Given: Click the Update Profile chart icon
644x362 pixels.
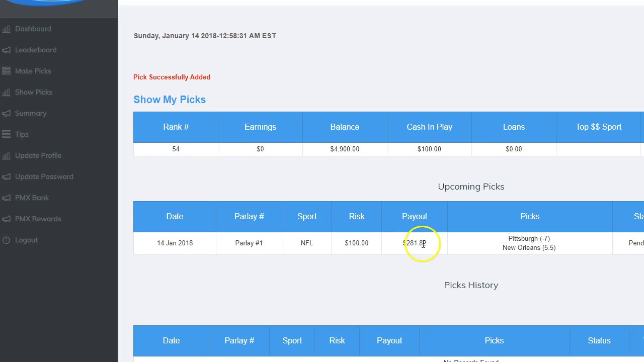Looking at the screenshot, I should tap(6, 156).
